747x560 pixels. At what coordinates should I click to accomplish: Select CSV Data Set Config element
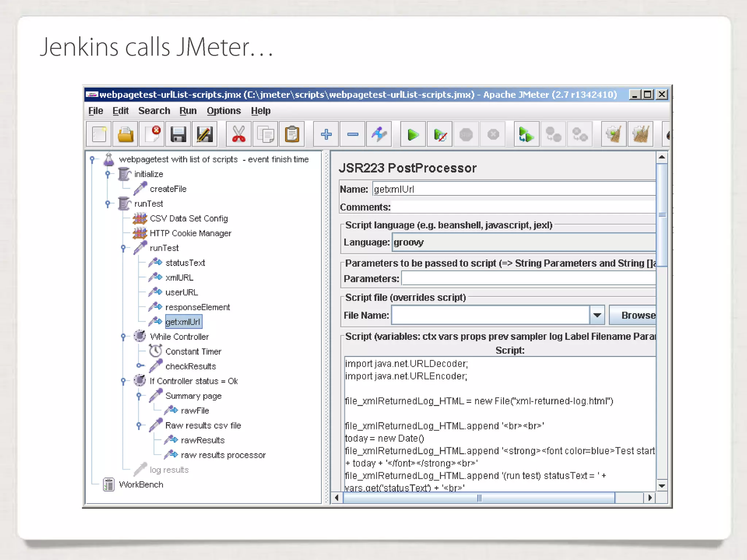click(x=189, y=219)
